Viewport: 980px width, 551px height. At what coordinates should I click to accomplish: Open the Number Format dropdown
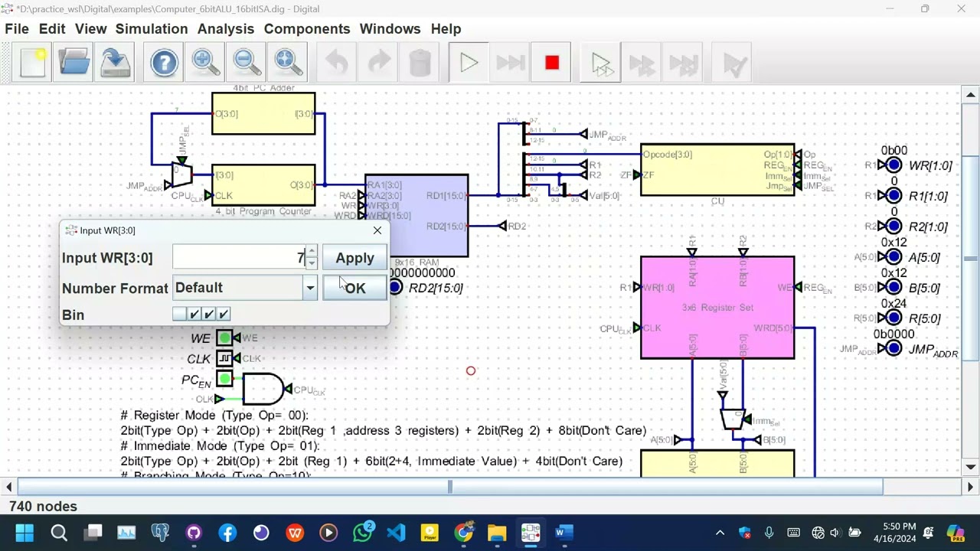[245, 288]
